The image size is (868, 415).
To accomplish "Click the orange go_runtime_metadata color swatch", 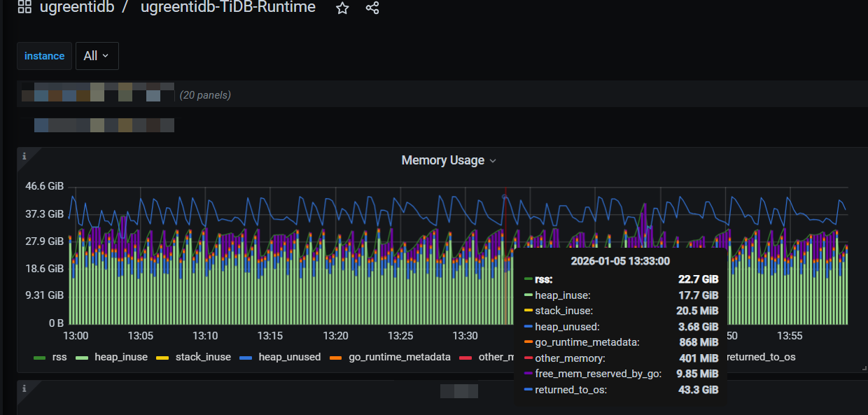I will pos(336,358).
